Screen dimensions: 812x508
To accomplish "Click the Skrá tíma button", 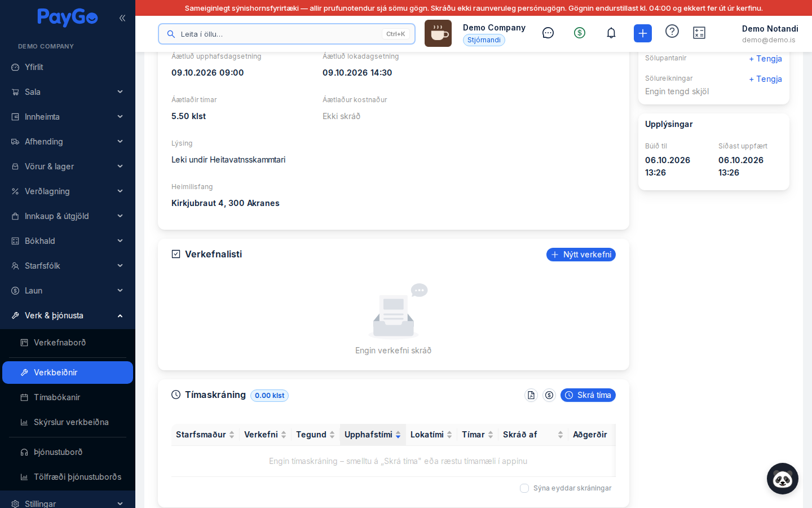I will tap(588, 395).
